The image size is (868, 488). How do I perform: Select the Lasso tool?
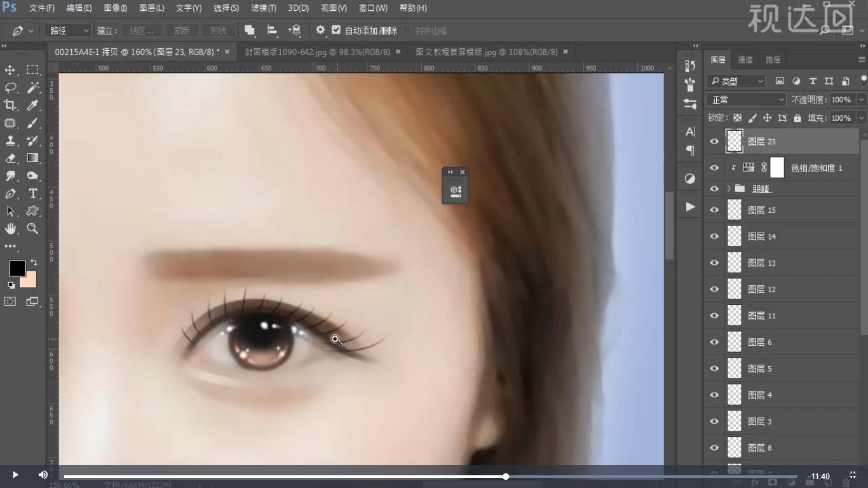[x=10, y=88]
